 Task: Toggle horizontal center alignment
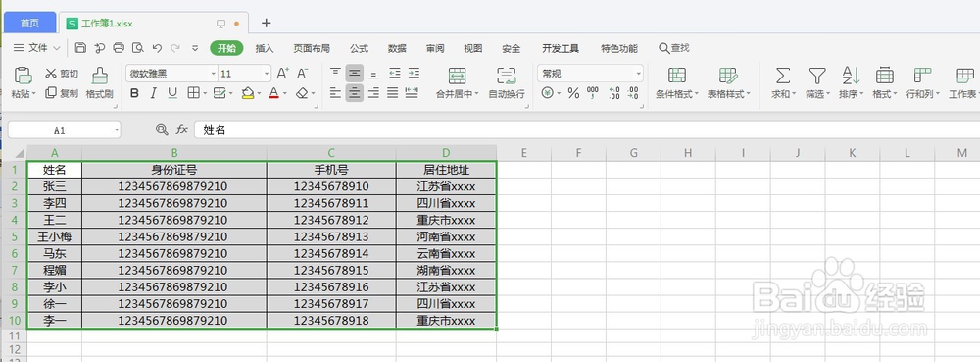(355, 93)
